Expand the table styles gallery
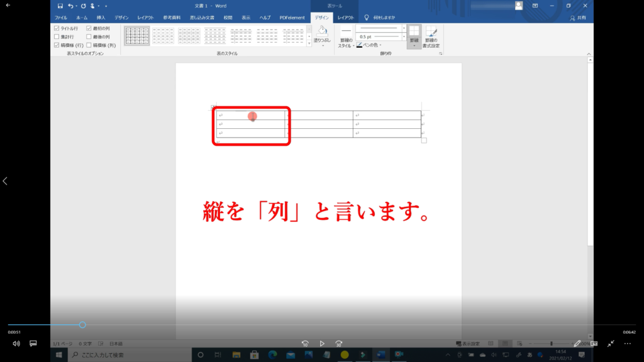 [308, 44]
